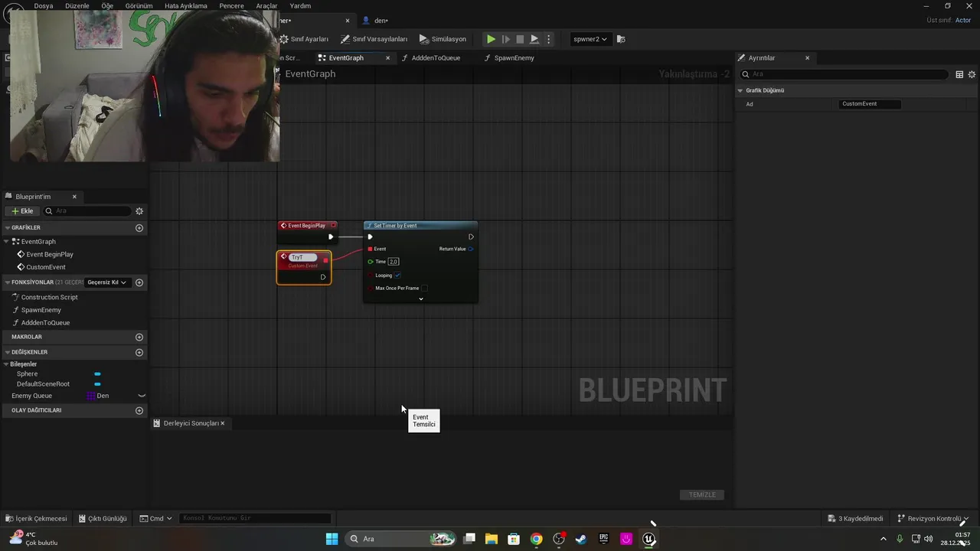Add an event dispatcher with OLAY DAĞITICILARI plus
980x551 pixels.
tap(139, 410)
